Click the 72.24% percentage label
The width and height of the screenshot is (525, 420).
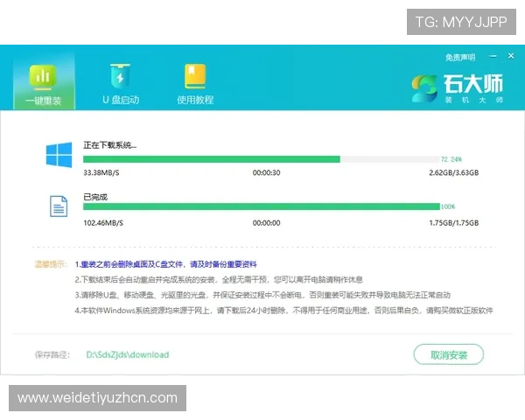coord(451,159)
